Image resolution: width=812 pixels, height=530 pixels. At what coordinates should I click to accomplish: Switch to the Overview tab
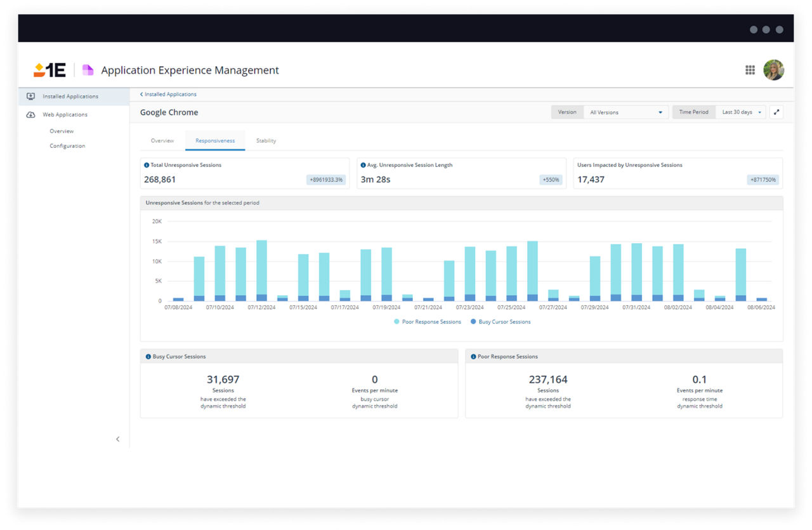[162, 141]
